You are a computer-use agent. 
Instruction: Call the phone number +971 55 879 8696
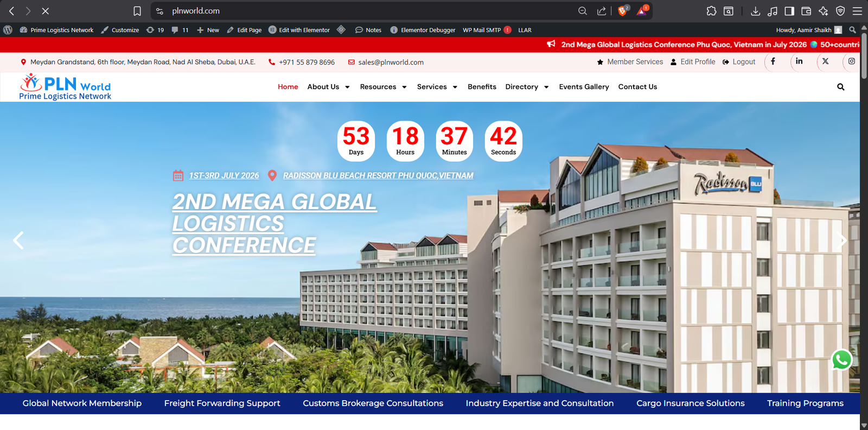coord(302,62)
